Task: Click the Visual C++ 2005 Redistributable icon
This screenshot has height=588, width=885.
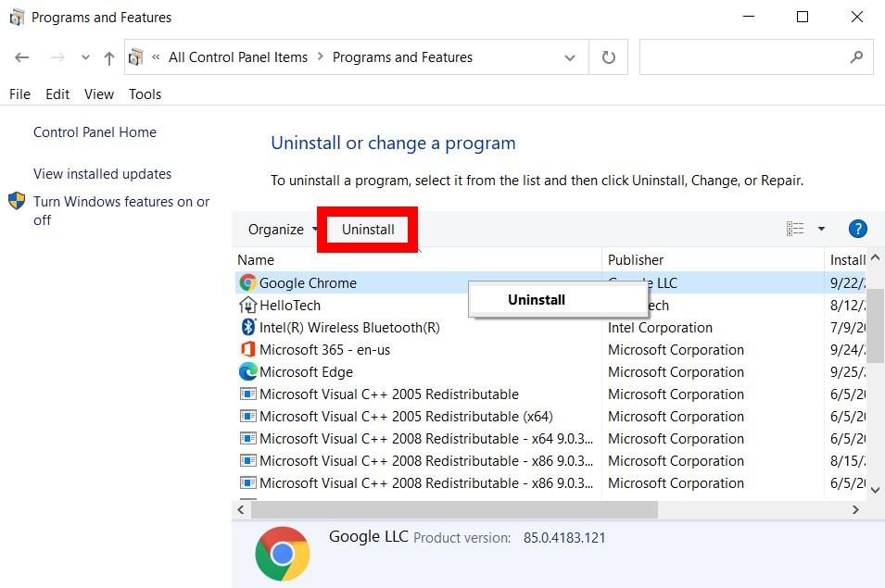Action: click(247, 394)
